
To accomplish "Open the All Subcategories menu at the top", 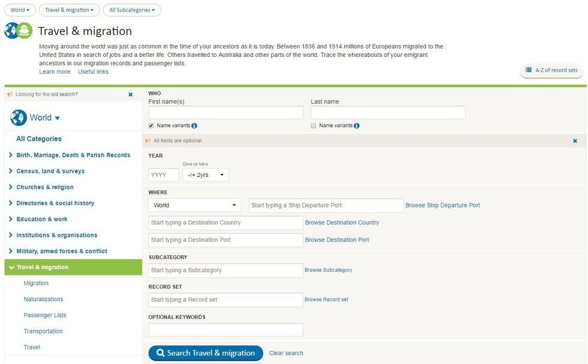I will coord(131,10).
